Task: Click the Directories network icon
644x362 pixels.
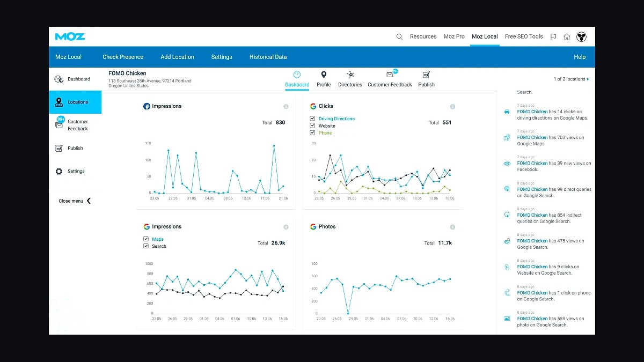Action: (x=350, y=75)
